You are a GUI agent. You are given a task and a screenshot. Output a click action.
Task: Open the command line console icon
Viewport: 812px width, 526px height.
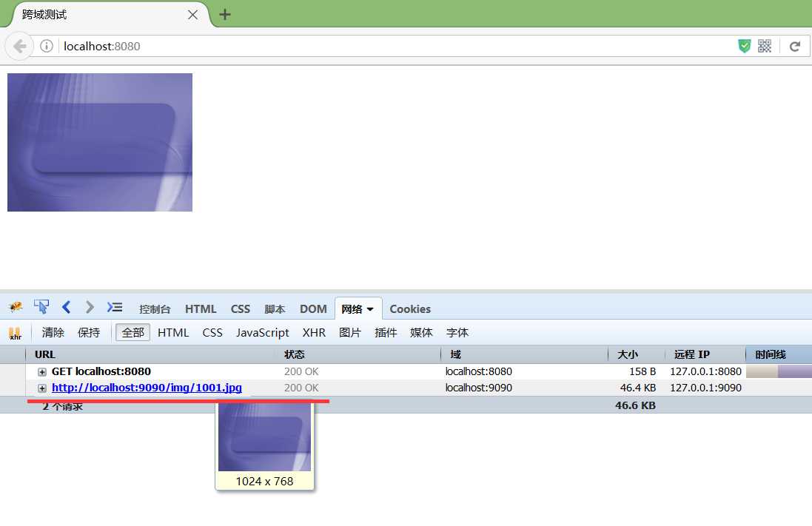[115, 307]
